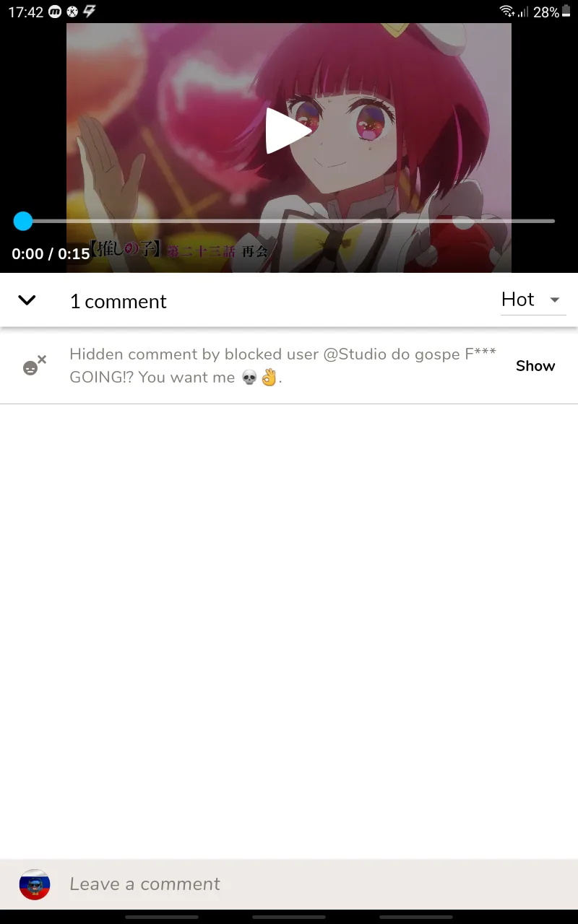Click the blue seek handle on the video

click(x=23, y=221)
